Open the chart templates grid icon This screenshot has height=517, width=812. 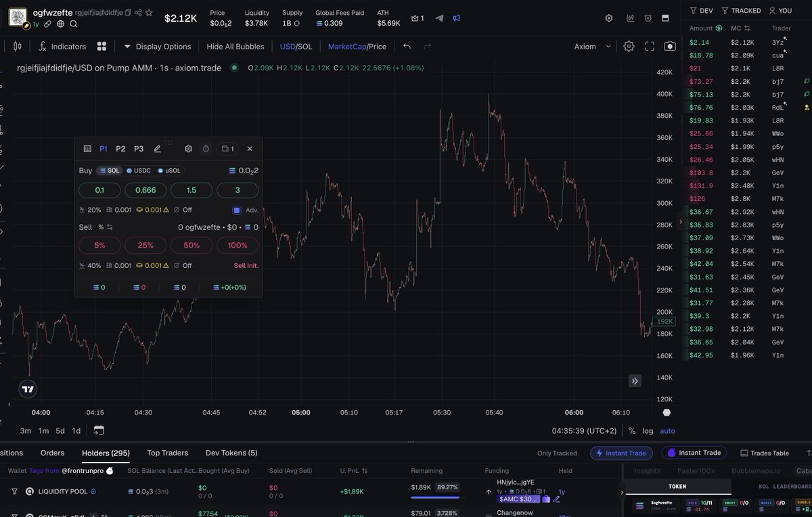[101, 46]
